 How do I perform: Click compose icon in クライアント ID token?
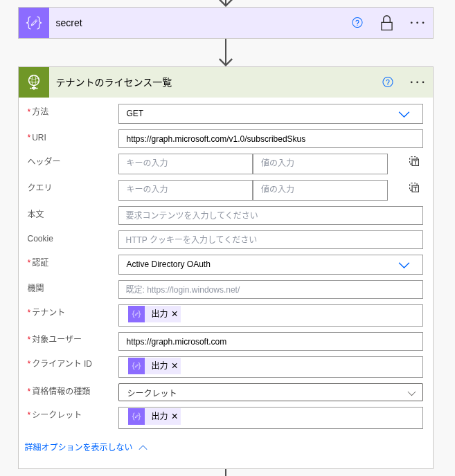[x=136, y=366]
